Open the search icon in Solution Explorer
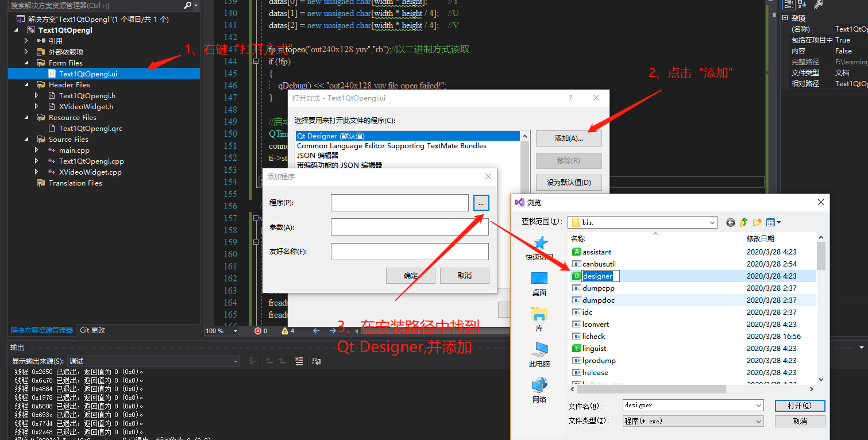The image size is (868, 440). pyautogui.click(x=188, y=5)
